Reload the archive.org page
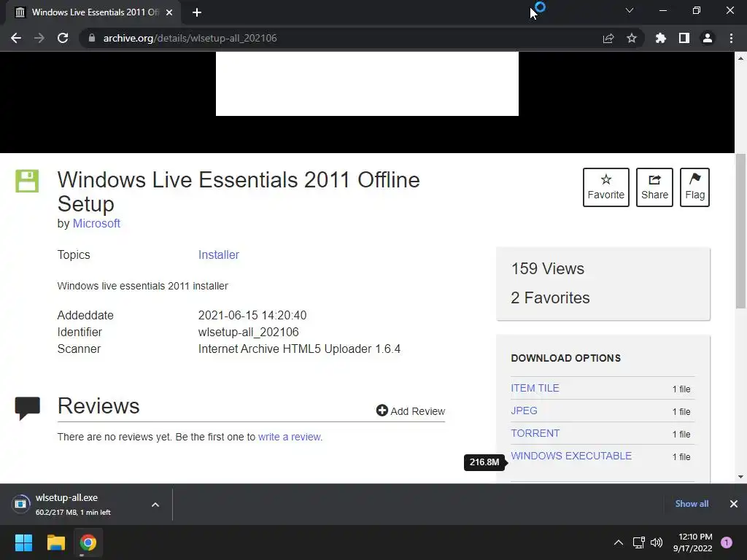The width and height of the screenshot is (747, 560). [63, 38]
